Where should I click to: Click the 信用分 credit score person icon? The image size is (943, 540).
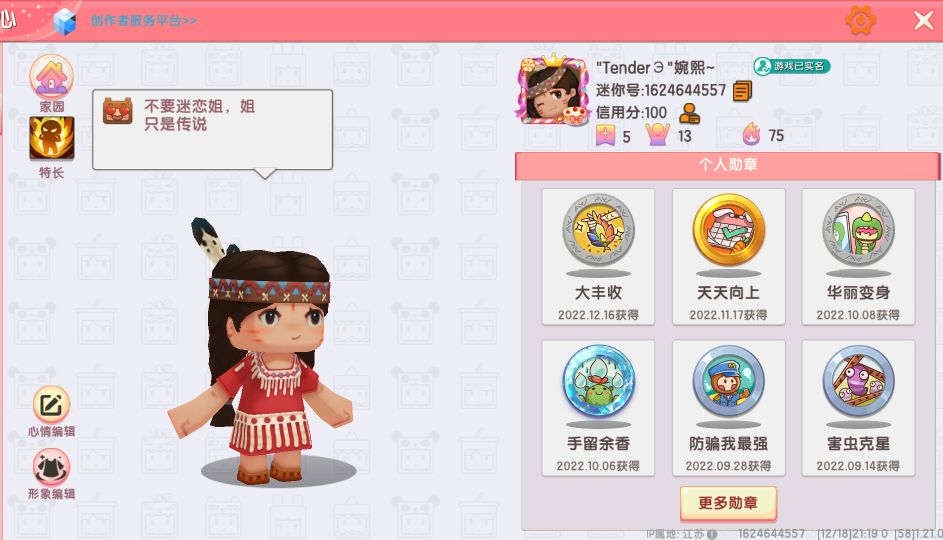click(689, 113)
